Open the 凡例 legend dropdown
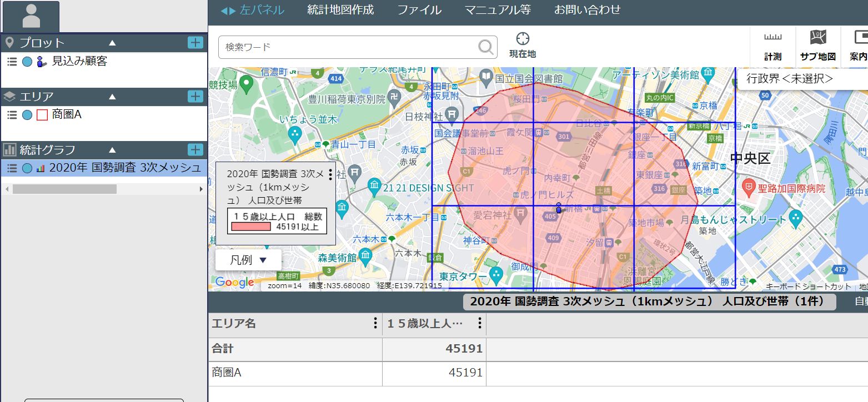This screenshot has width=868, height=402. pos(248,259)
